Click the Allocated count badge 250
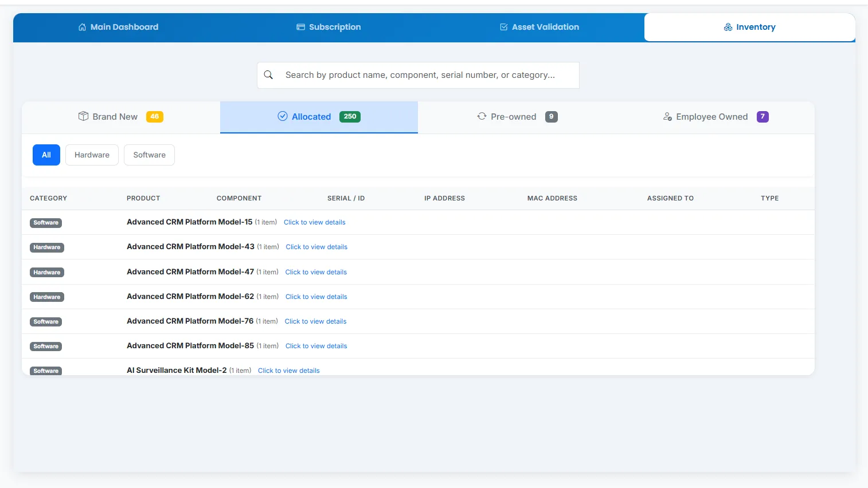 pyautogui.click(x=350, y=117)
